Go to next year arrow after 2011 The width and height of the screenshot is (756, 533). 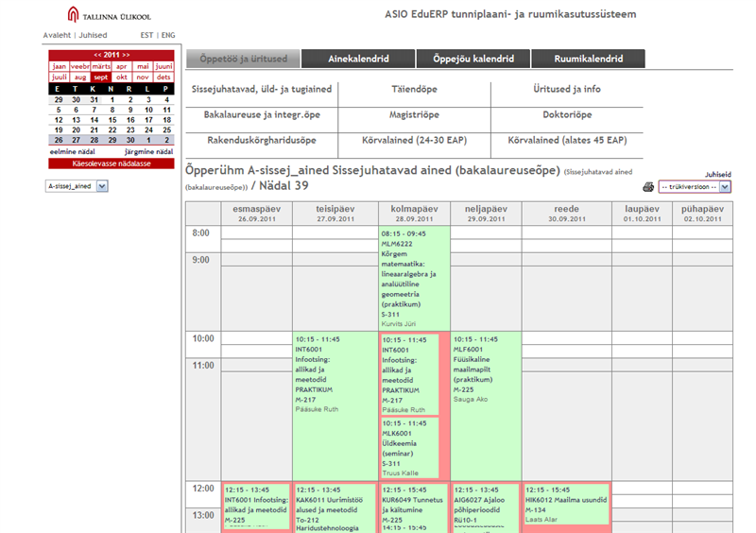pyautogui.click(x=126, y=55)
